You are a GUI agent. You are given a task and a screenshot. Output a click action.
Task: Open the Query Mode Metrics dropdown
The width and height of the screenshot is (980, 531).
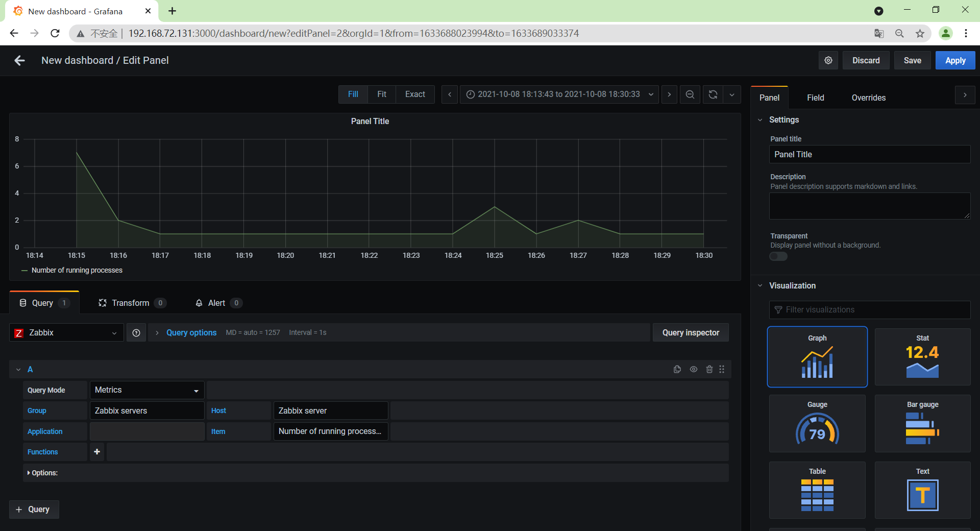coord(147,390)
